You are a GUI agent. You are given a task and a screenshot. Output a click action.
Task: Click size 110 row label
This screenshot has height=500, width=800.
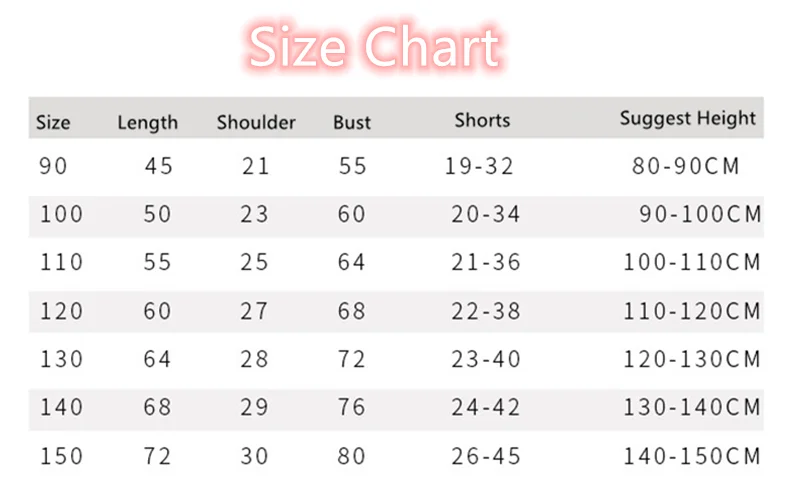click(x=61, y=262)
